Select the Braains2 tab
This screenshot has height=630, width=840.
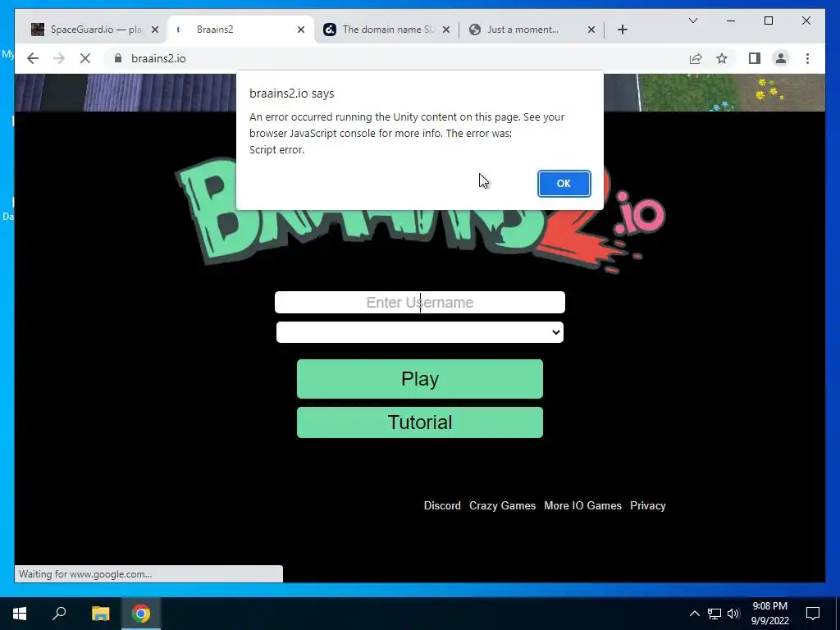pyautogui.click(x=241, y=30)
